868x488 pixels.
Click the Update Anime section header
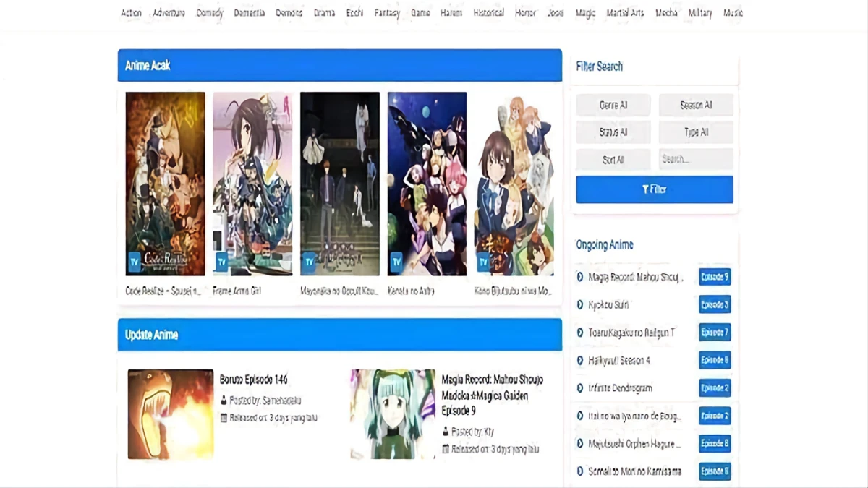[x=340, y=335]
